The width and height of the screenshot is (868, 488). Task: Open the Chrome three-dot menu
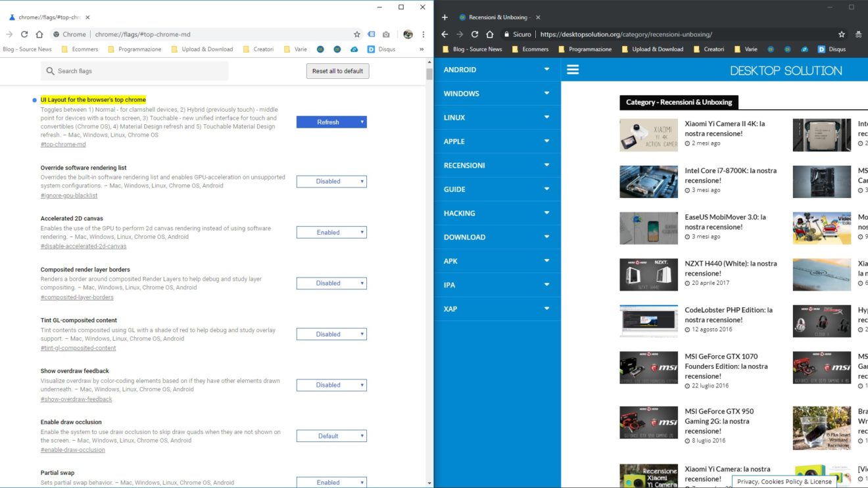(423, 34)
